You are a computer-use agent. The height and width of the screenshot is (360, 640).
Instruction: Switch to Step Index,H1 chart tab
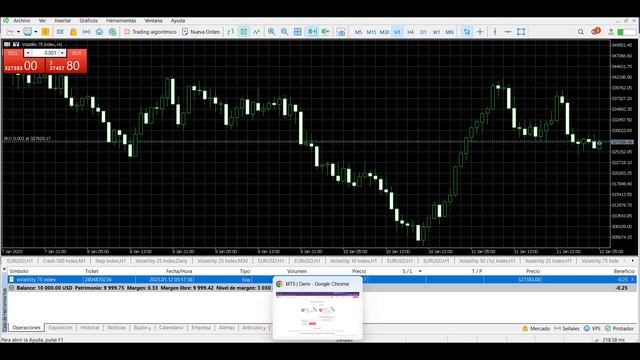click(110, 260)
